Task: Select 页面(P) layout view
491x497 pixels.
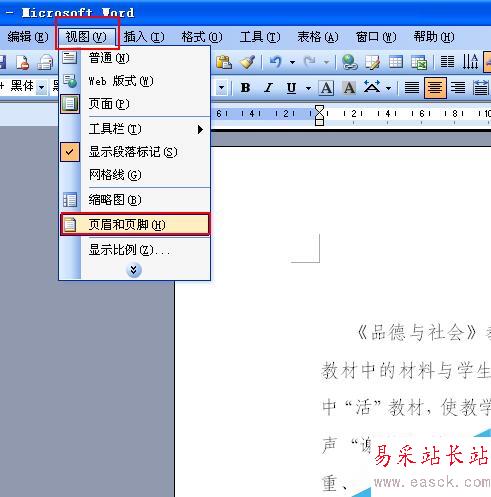Action: tap(135, 104)
